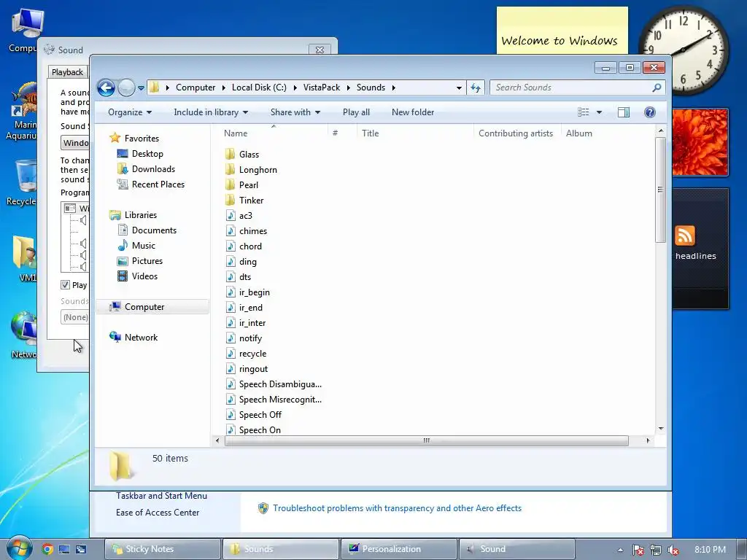Expand arrow after Computer in breadcrumb
This screenshot has width=747, height=560.
pos(224,87)
